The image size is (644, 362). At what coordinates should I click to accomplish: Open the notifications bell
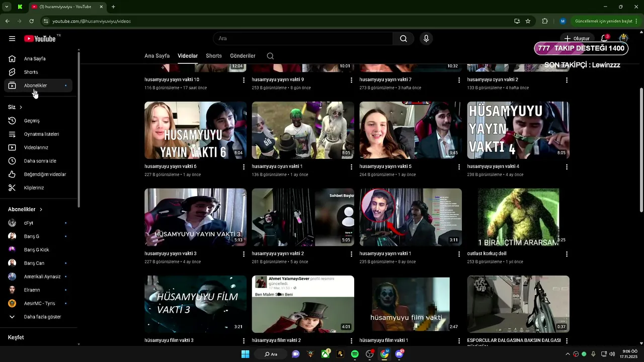604,39
